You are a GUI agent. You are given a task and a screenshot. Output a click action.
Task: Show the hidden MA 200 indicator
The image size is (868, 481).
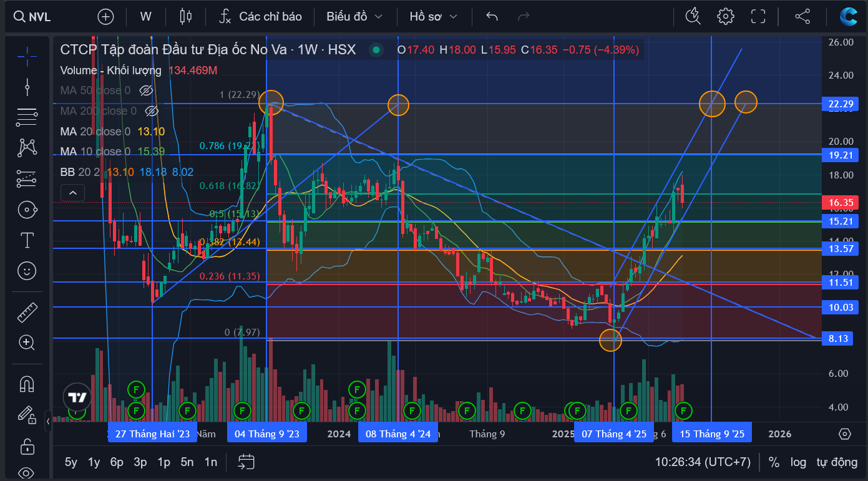point(152,111)
